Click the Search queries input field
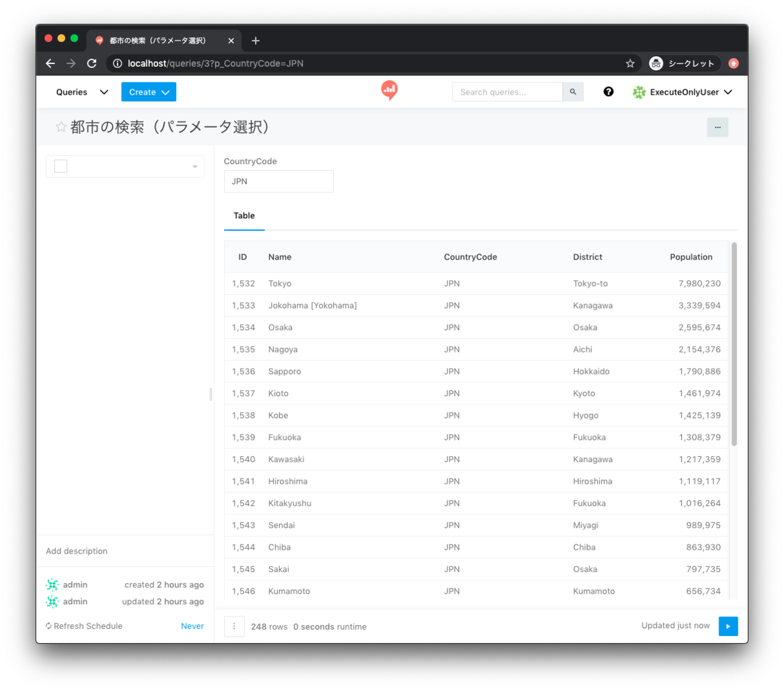The height and width of the screenshot is (691, 784). (x=508, y=92)
